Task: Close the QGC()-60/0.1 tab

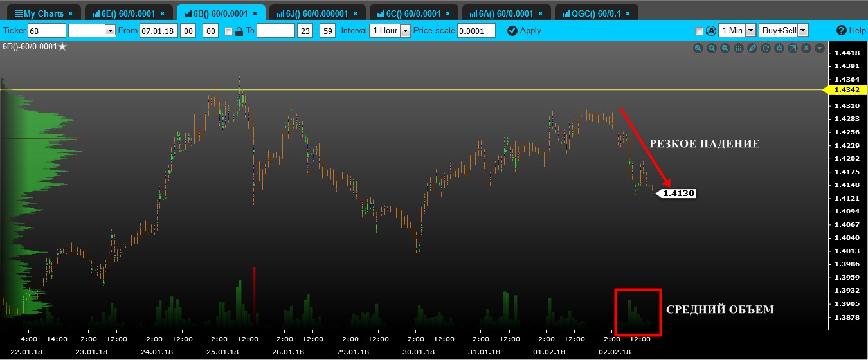Action: [x=627, y=14]
